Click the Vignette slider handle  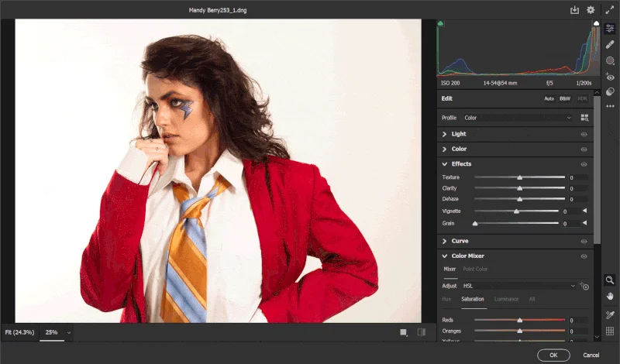pyautogui.click(x=516, y=211)
